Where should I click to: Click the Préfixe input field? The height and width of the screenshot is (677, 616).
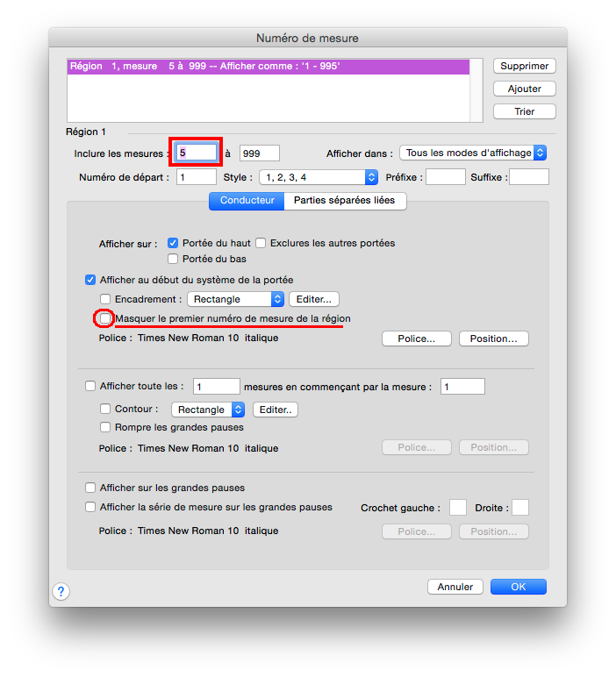445,177
